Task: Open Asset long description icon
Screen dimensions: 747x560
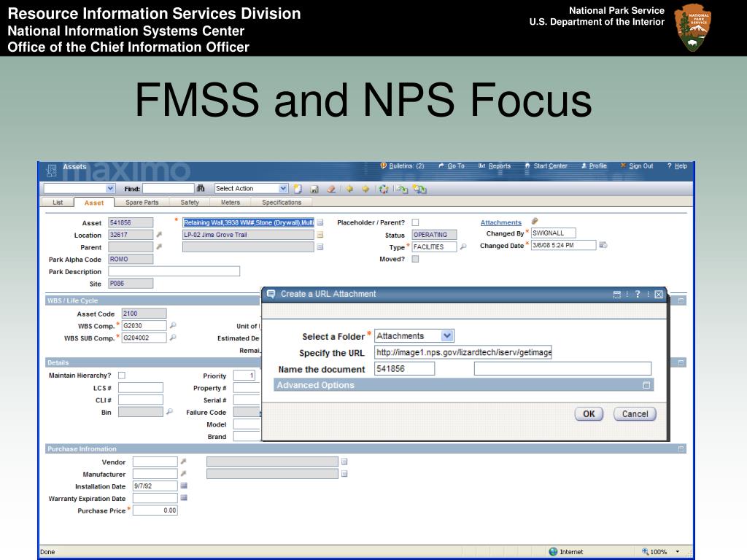Action: pos(320,222)
